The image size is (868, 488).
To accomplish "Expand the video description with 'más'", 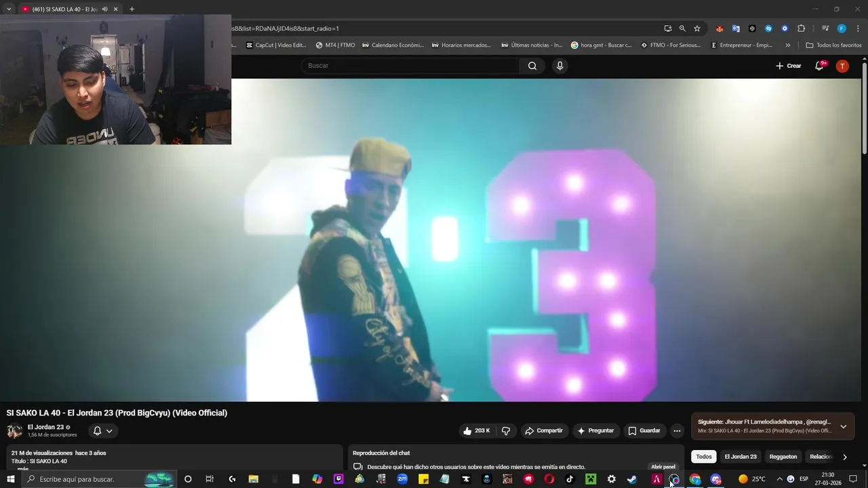I will tap(23, 468).
